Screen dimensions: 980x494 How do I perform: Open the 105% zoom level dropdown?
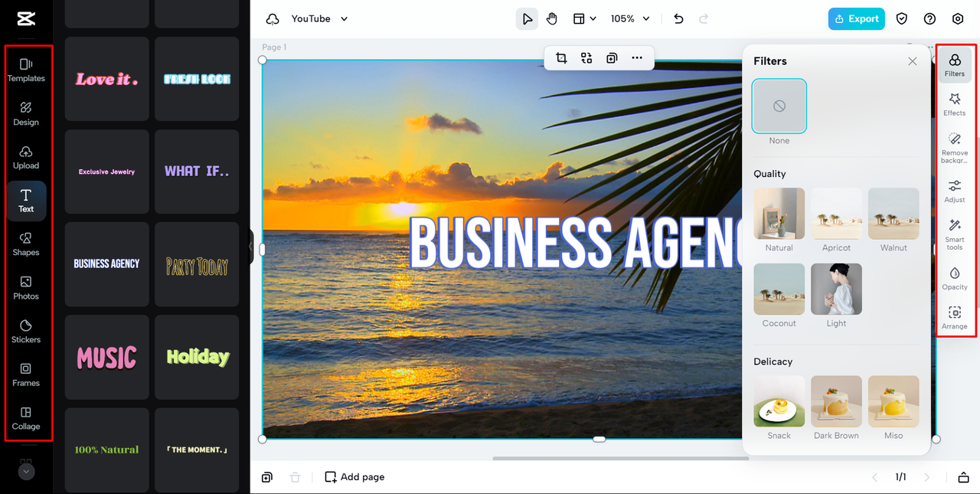[x=629, y=19]
